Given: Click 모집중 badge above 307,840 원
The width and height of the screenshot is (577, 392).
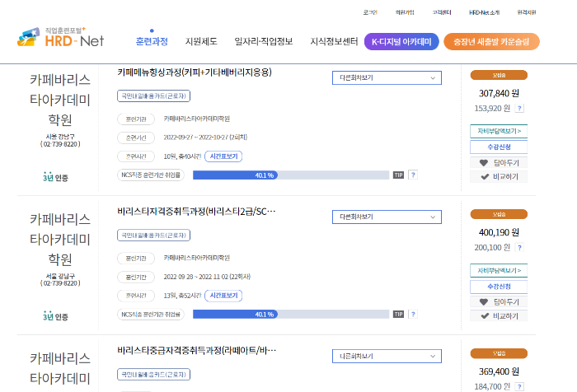Looking at the screenshot, I should (x=499, y=75).
